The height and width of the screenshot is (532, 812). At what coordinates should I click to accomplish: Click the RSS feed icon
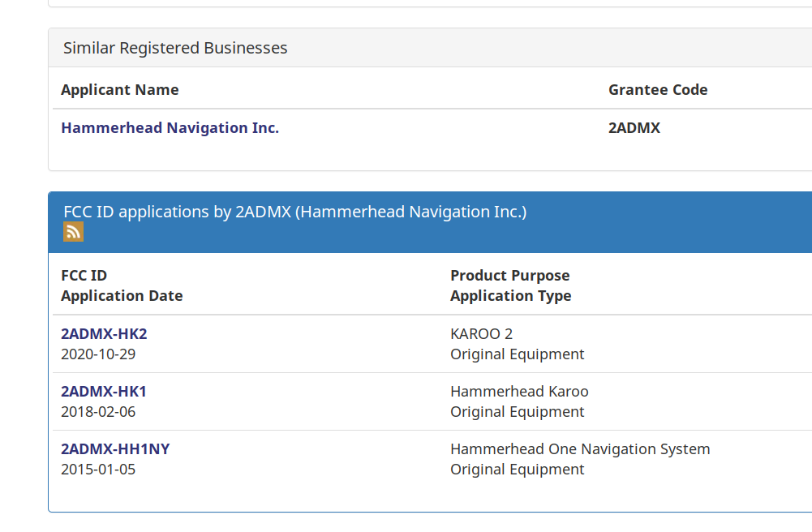[74, 232]
